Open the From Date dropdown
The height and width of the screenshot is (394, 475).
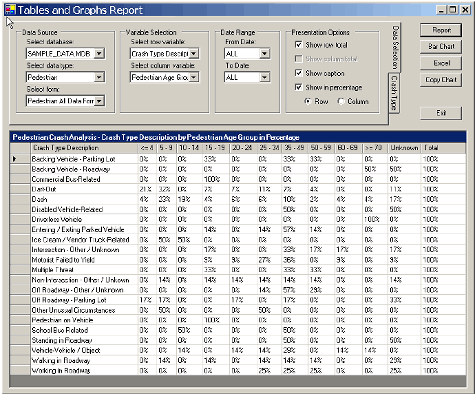pyautogui.click(x=264, y=53)
